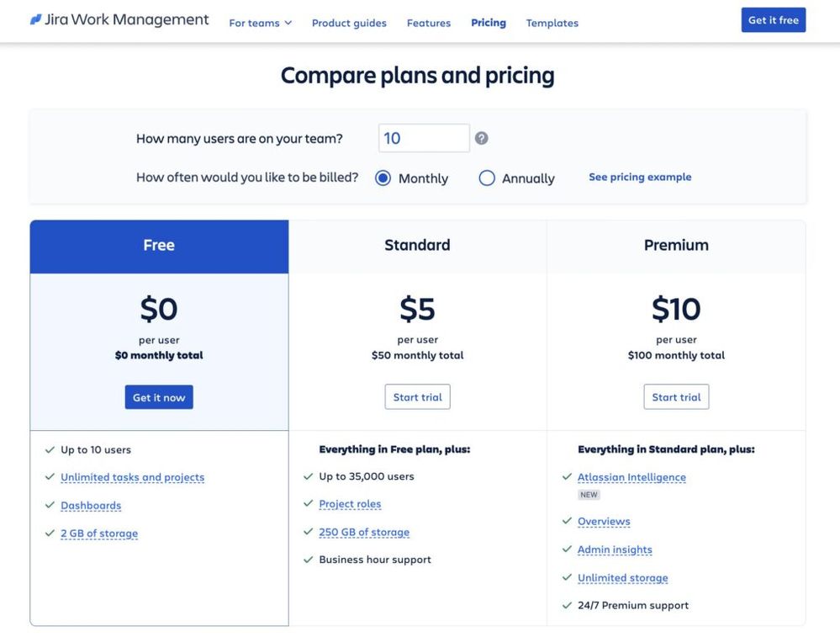840x637 pixels.
Task: Click Get it free in the header
Action: coord(773,19)
